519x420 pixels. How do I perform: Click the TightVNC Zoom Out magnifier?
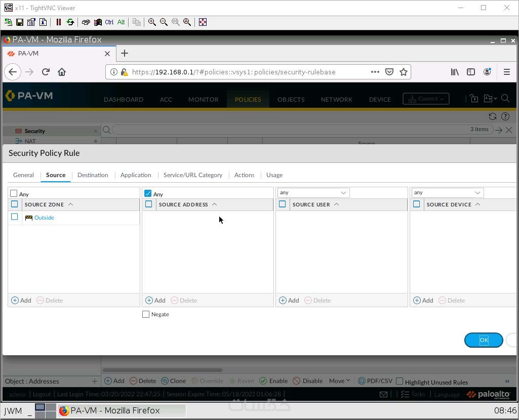(164, 22)
